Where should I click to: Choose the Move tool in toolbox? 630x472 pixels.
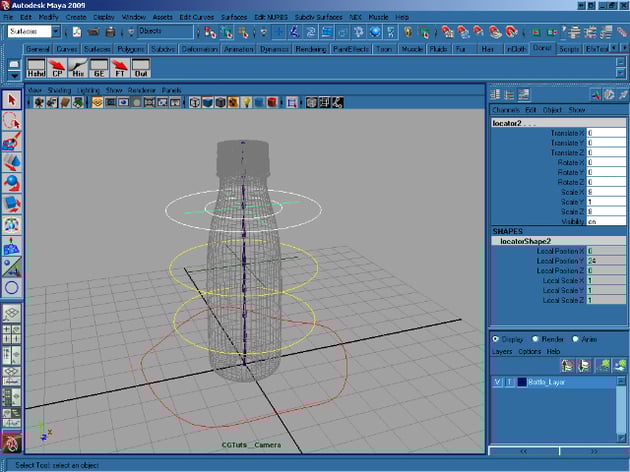12,162
